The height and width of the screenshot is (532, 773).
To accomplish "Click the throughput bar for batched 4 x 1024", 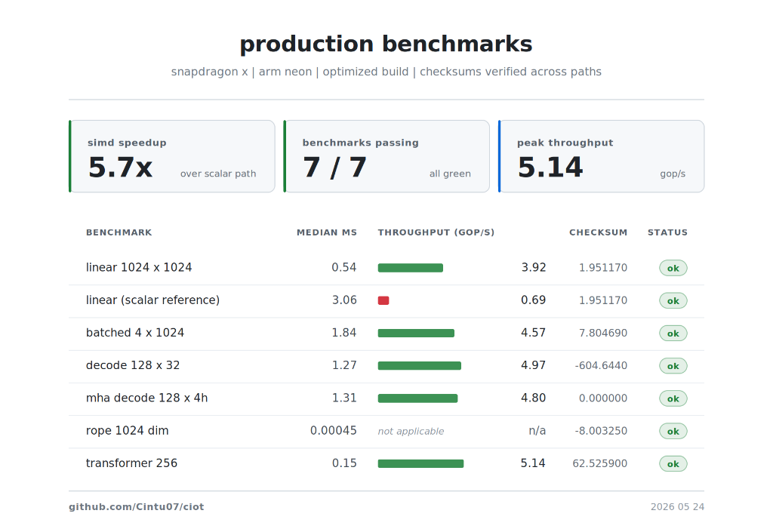I will (416, 334).
